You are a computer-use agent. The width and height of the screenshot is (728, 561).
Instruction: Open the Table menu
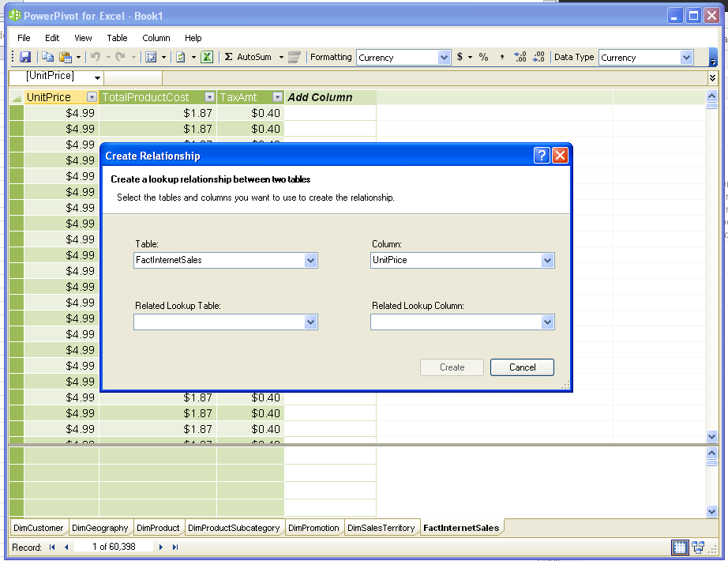coord(117,38)
